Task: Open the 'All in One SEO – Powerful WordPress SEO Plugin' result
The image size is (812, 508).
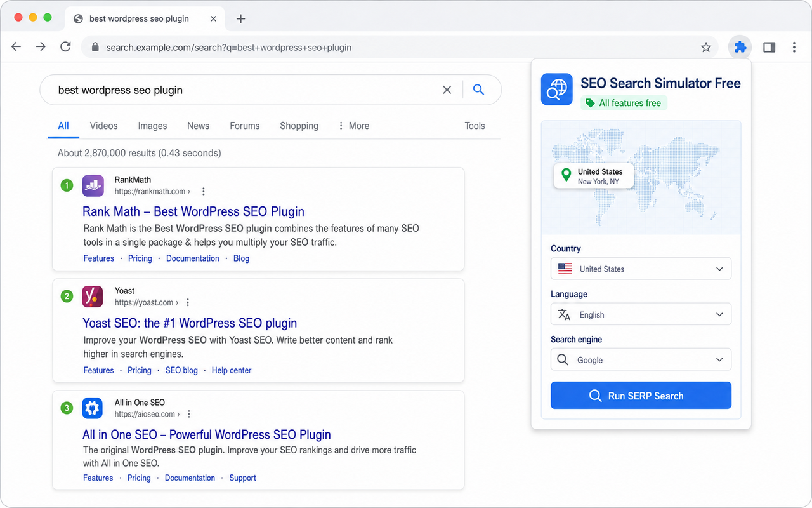Action: [207, 435]
